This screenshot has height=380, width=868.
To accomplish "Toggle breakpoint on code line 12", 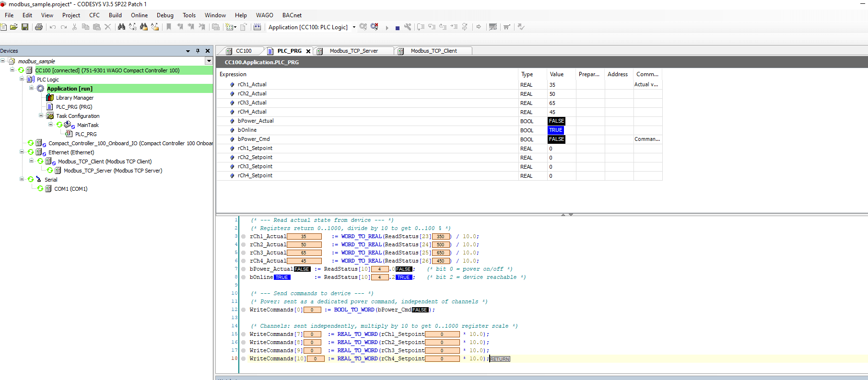I will (x=244, y=310).
